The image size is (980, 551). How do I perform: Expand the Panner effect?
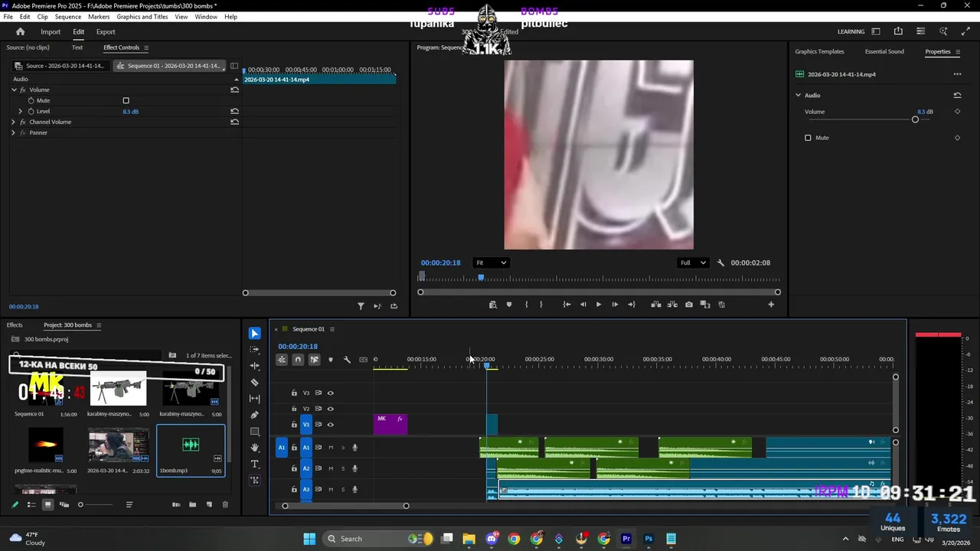pos(14,132)
